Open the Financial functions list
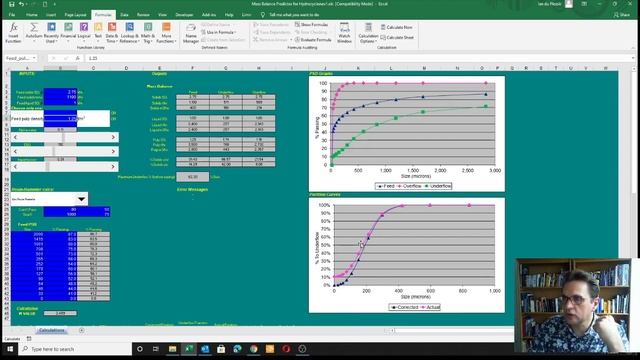The width and height of the screenshot is (640, 360). (x=68, y=33)
